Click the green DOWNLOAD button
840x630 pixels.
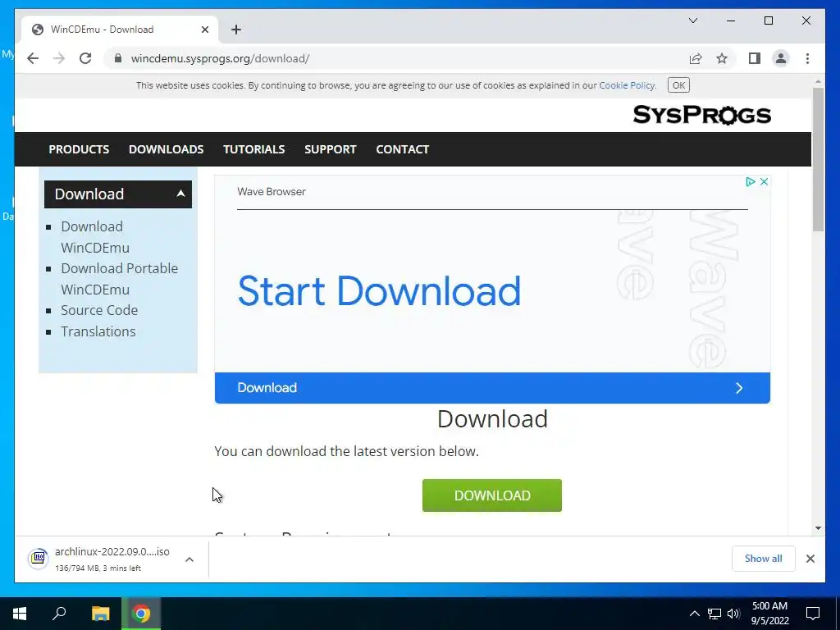coord(492,495)
